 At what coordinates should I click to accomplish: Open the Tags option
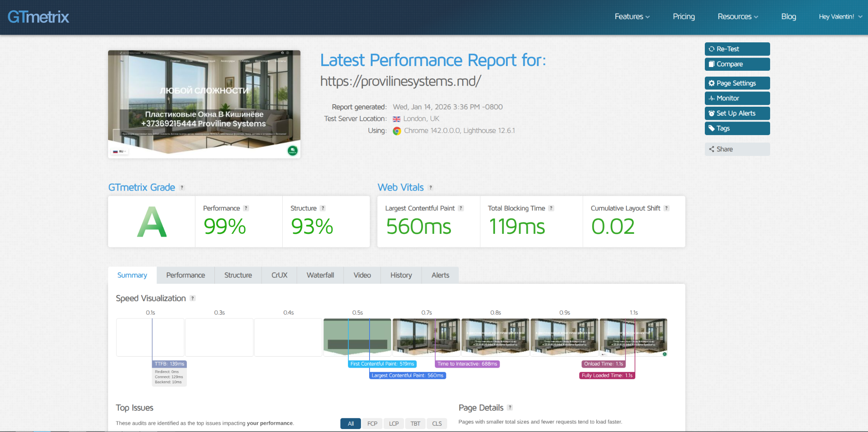(737, 128)
